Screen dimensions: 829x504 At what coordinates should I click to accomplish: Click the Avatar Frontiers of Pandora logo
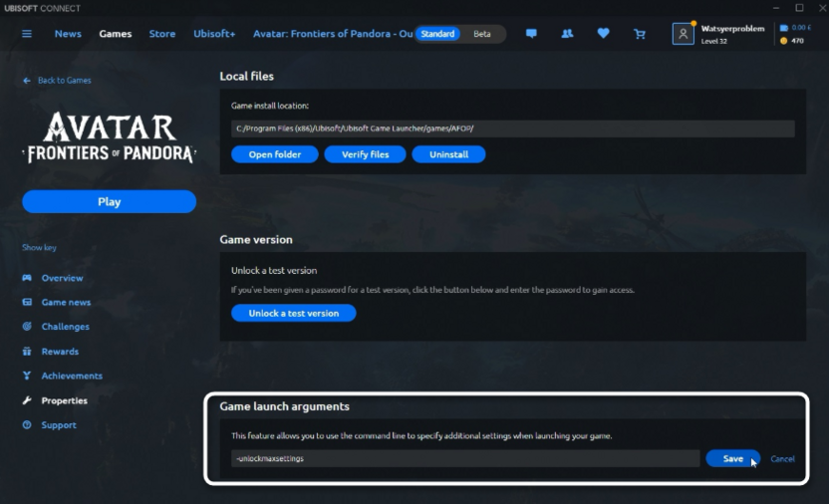(110, 137)
